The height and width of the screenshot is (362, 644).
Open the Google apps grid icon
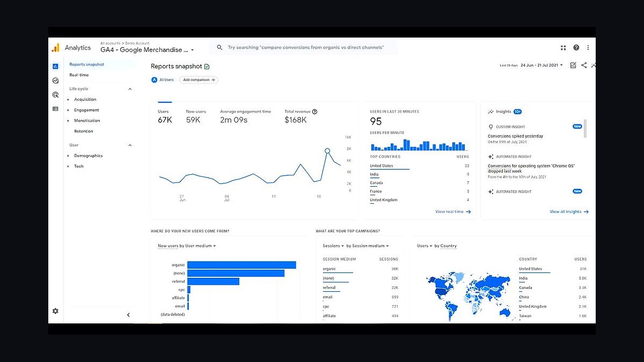(563, 48)
